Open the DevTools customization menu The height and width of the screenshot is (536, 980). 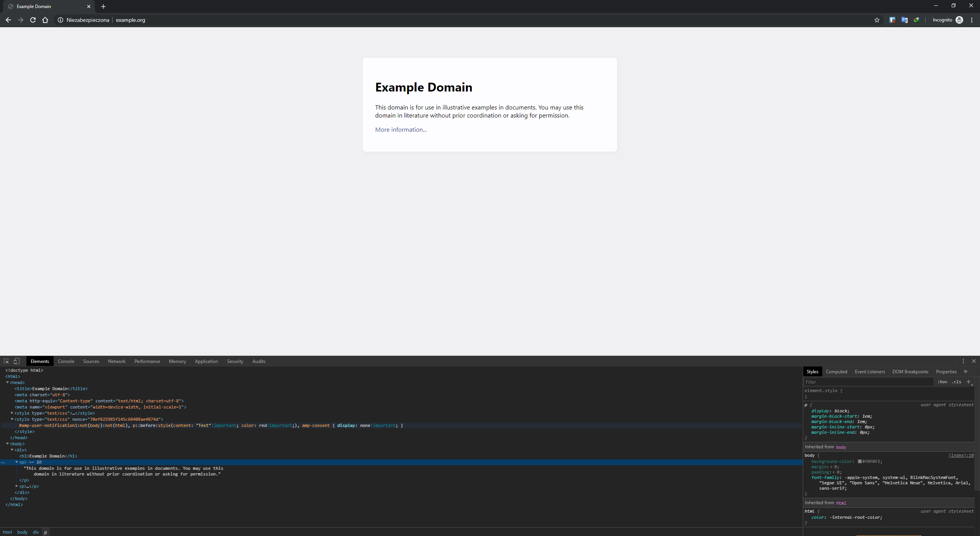pos(962,361)
